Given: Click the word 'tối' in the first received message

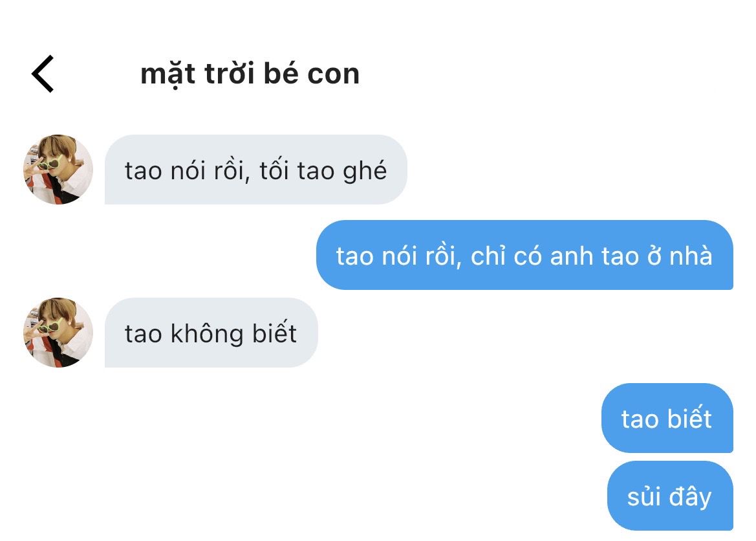Looking at the screenshot, I should 274,170.
